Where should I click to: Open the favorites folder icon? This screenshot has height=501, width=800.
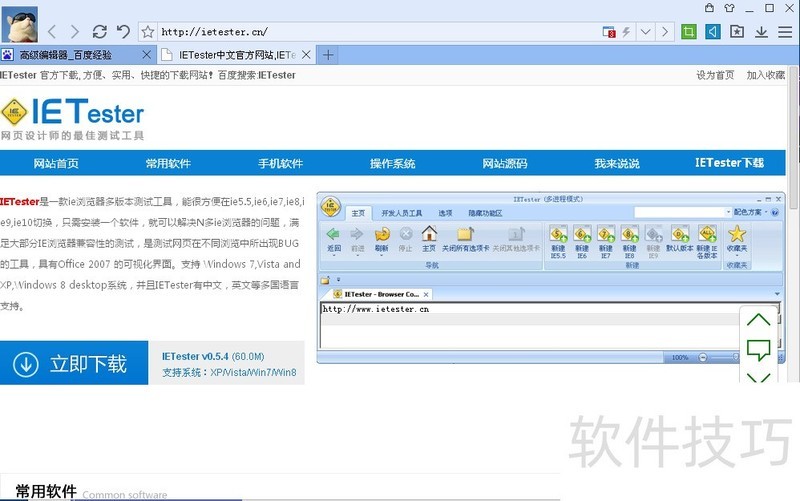pyautogui.click(x=737, y=32)
